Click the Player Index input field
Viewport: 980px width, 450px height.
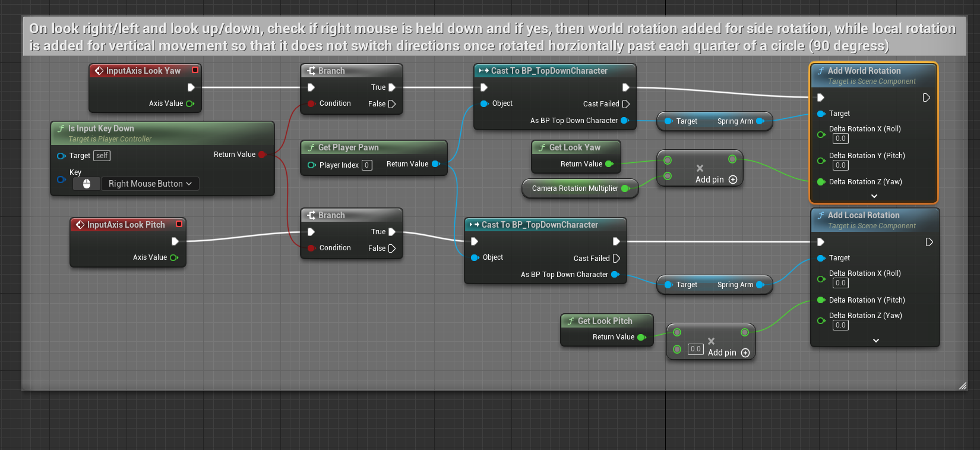click(367, 165)
